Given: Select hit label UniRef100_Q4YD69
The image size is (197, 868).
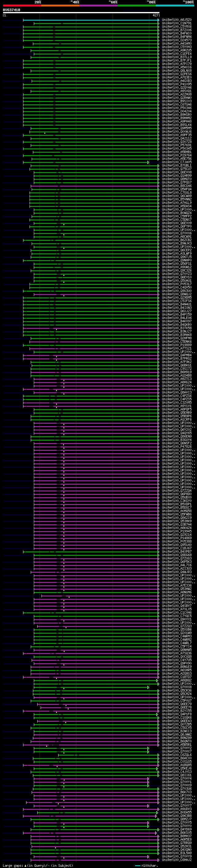Looking at the screenshot, I should 177,829.
